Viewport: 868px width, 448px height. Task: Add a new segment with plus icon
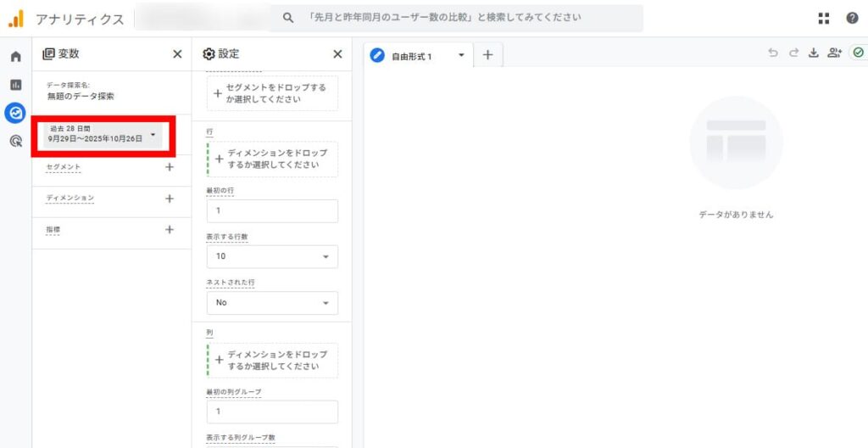click(x=170, y=167)
